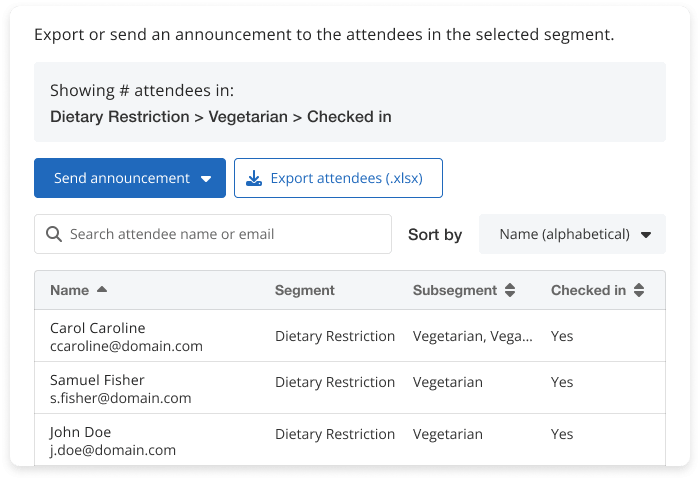Click the ccaroline@domain.com email
This screenshot has height=480, width=700.
(x=126, y=346)
